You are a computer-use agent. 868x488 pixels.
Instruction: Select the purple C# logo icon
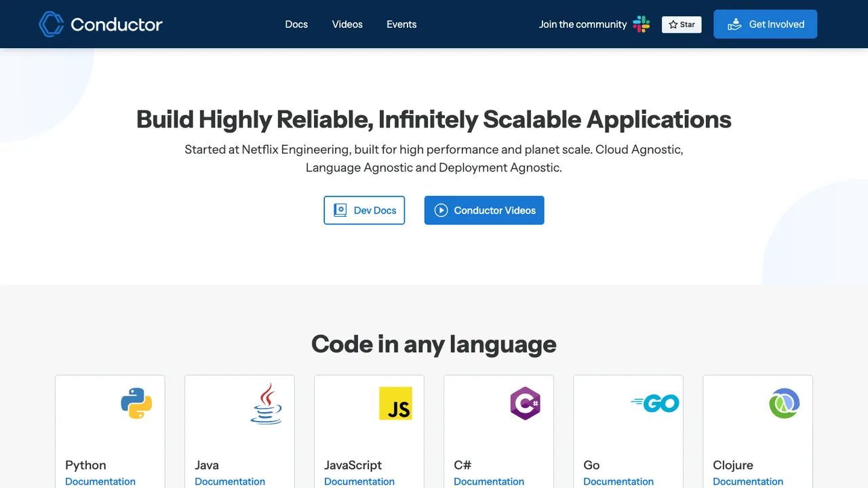[x=525, y=403]
